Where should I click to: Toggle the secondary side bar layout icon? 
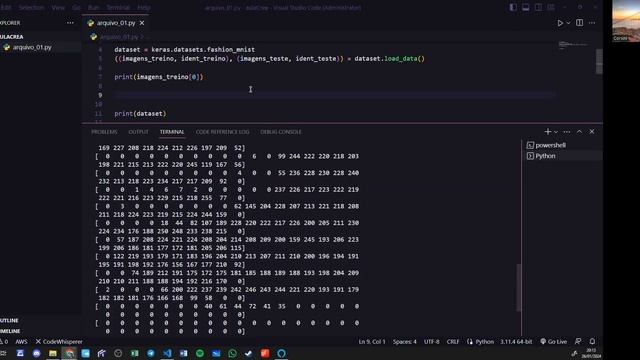[x=538, y=7]
